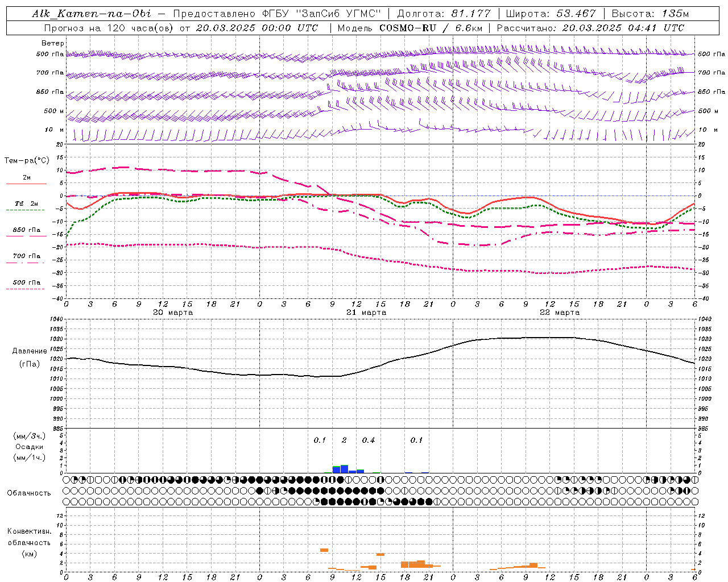This screenshot has height=582, width=728.
Task: Click the Тем-ра(°C) axis title
Action: click(x=27, y=161)
